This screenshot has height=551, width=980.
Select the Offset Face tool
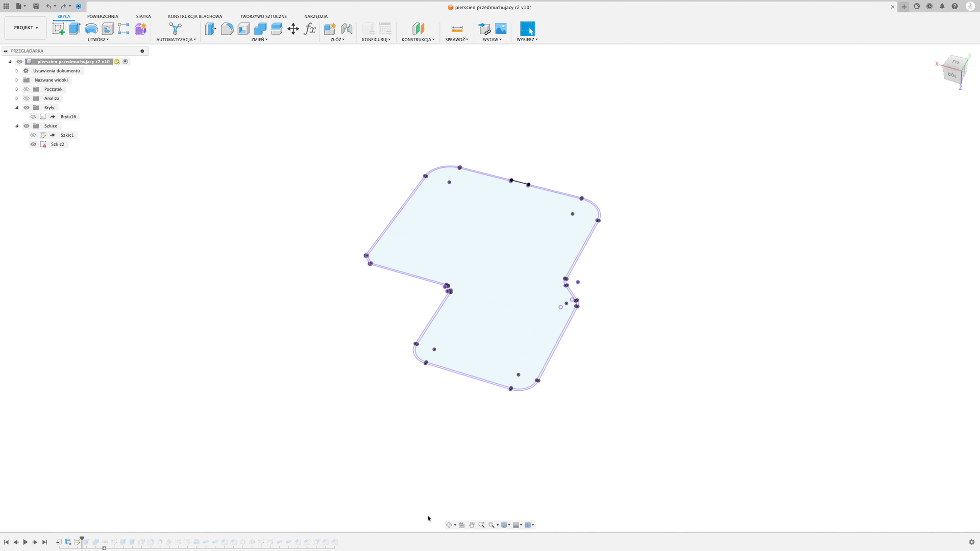pyautogui.click(x=277, y=29)
